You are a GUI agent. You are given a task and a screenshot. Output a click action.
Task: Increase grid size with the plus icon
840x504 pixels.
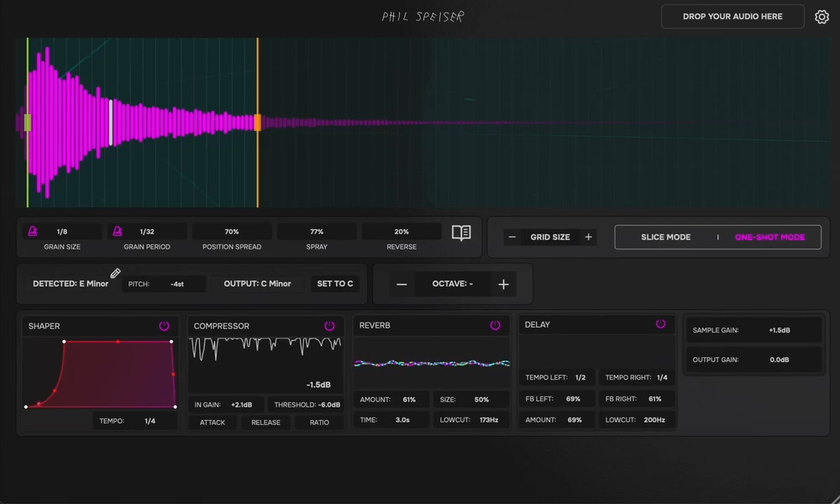[x=589, y=237]
